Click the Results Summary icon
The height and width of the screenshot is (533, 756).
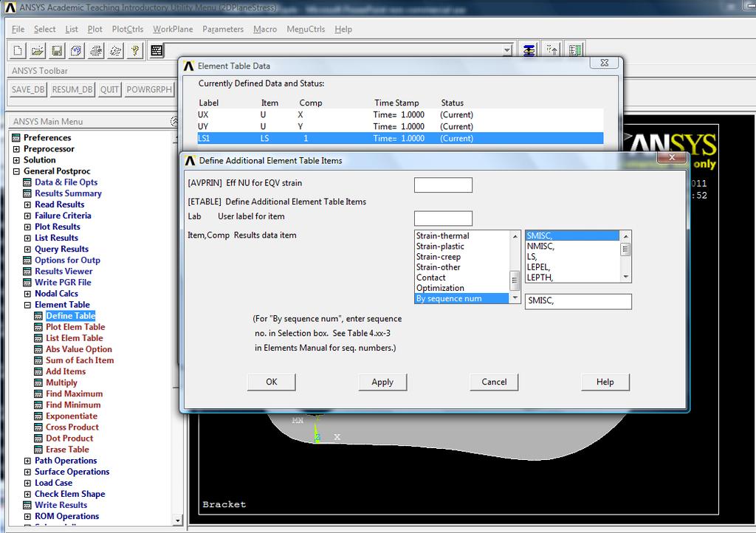coord(27,193)
